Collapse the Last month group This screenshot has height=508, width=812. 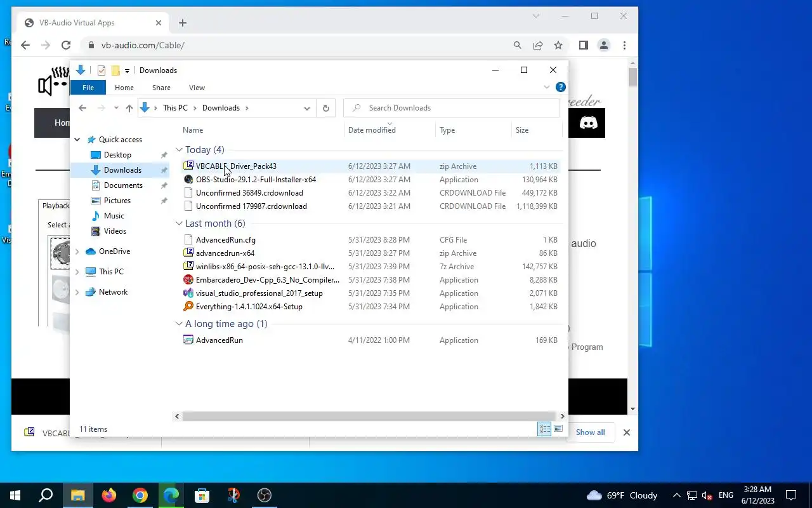click(179, 224)
